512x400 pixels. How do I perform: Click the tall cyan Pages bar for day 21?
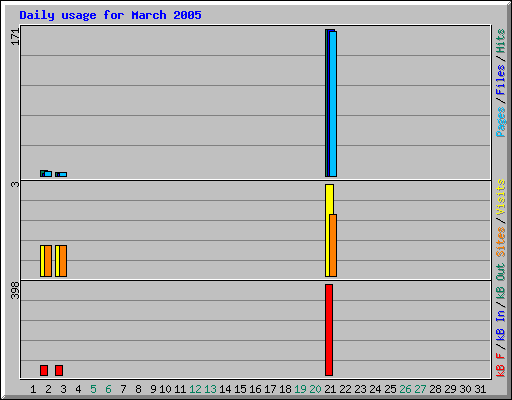333,104
